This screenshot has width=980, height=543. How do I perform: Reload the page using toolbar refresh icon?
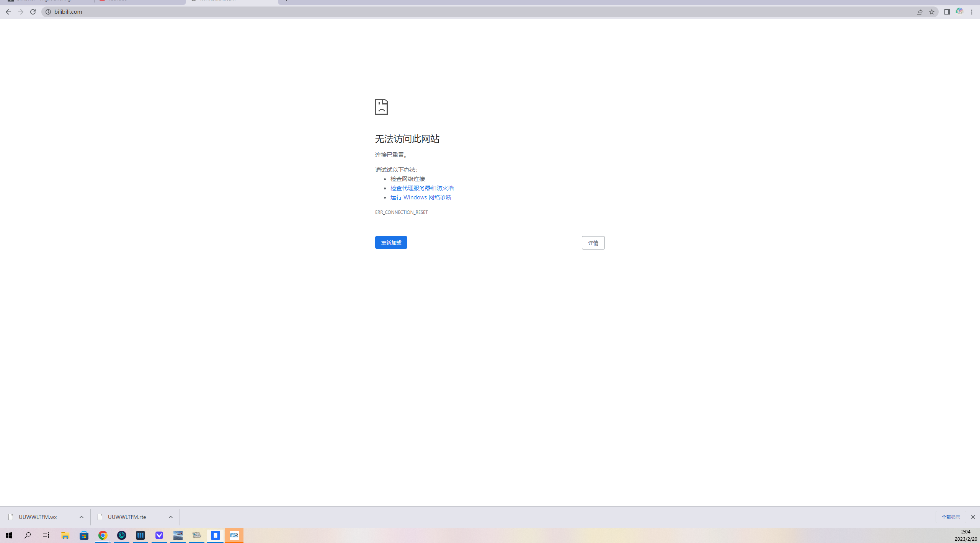pyautogui.click(x=33, y=12)
